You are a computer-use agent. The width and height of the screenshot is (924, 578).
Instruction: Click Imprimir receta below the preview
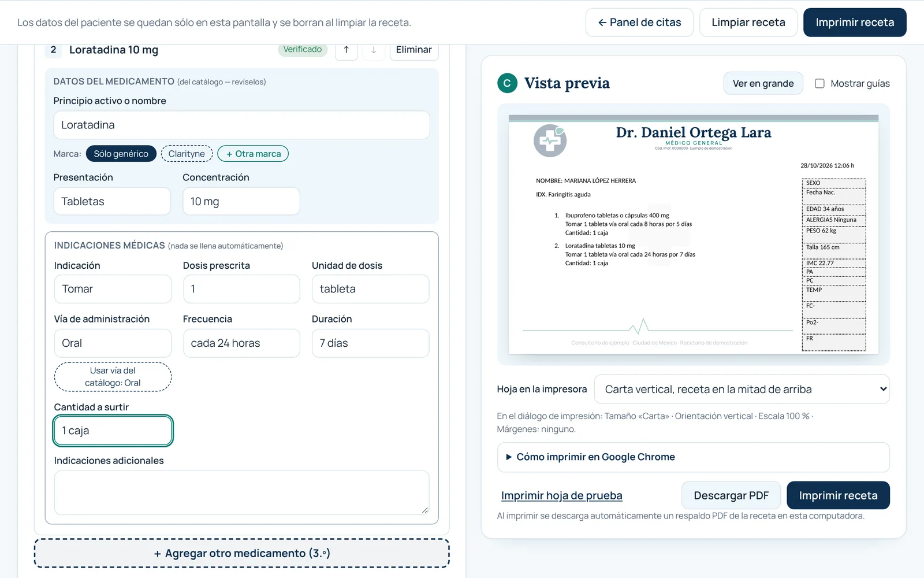click(838, 495)
